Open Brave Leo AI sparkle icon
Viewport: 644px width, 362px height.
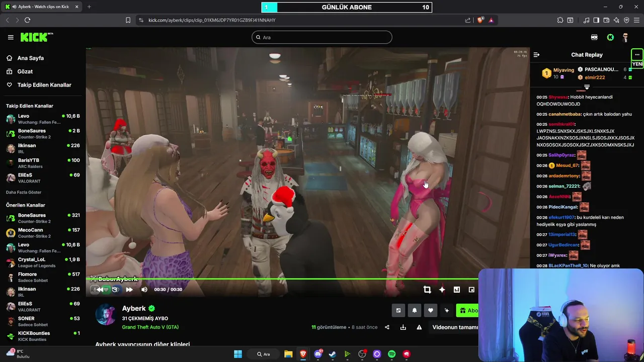616,20
